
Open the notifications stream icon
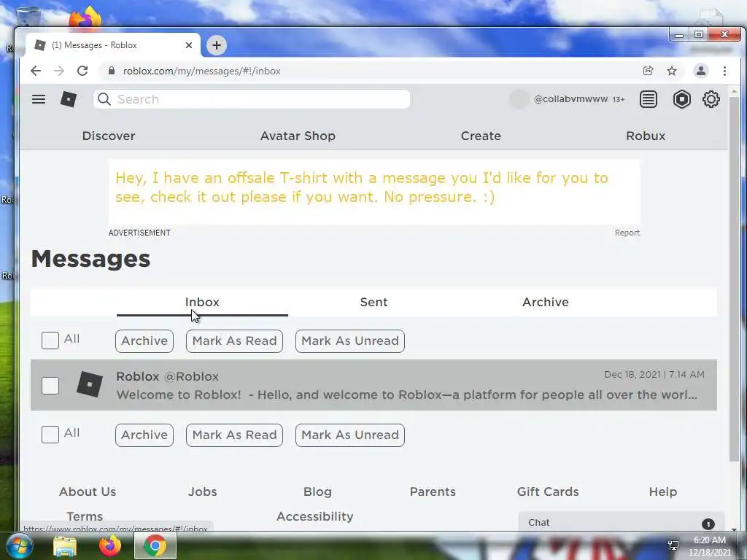click(x=648, y=99)
